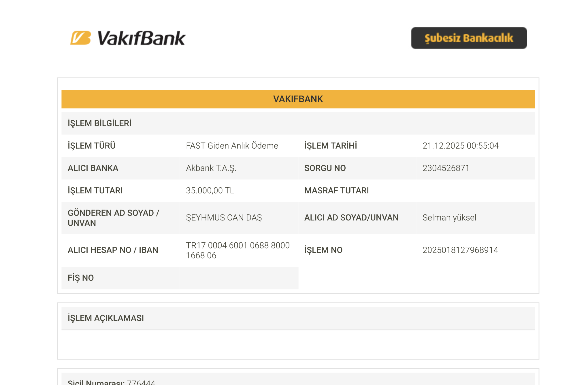
Task: Click the Şubesiz Bankacılık badge
Action: [469, 38]
